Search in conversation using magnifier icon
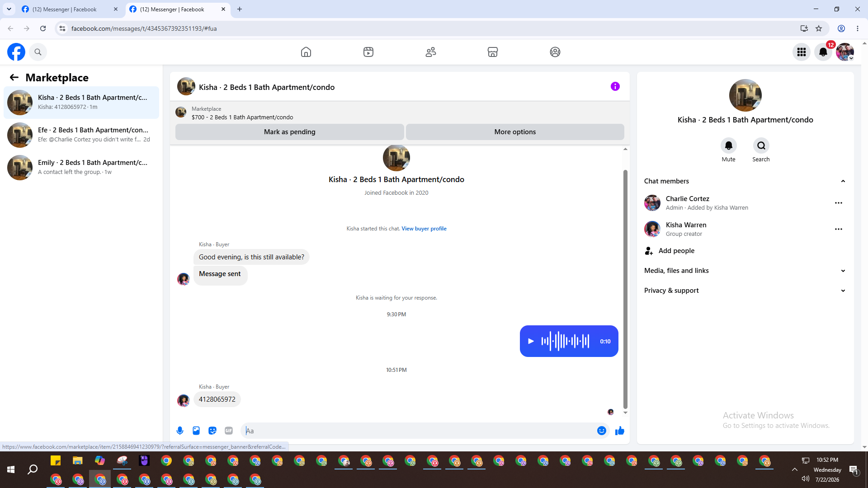 (761, 145)
